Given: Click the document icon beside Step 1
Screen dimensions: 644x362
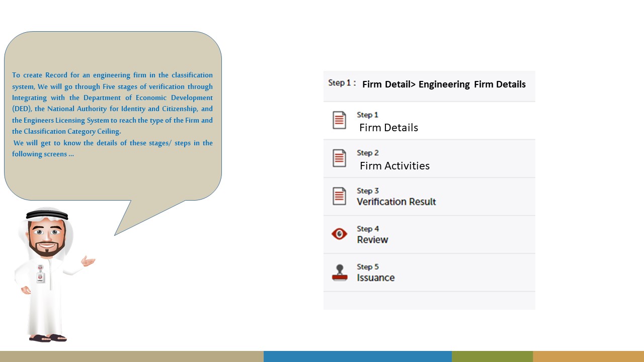Looking at the screenshot, I should click(340, 121).
